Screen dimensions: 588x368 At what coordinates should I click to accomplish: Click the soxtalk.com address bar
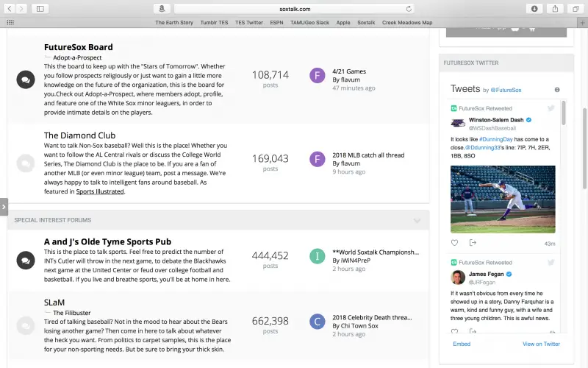coord(294,9)
